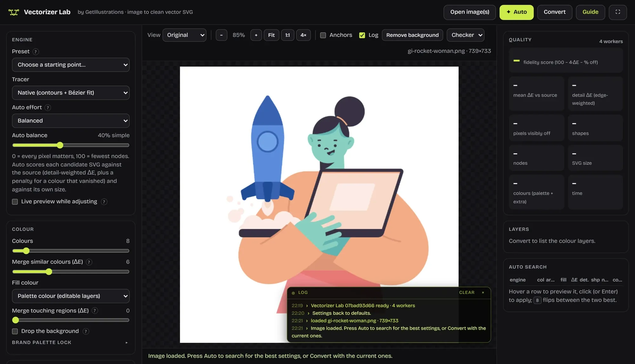This screenshot has height=364, width=635.
Task: Open the Tracer dropdown
Action: click(71, 93)
